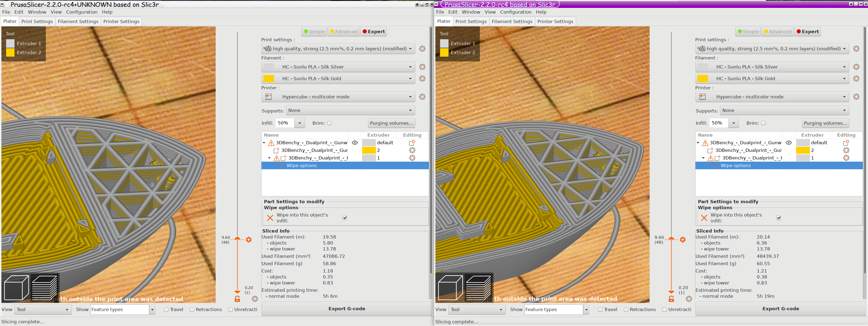Click warning triangle on top object, left window
The width and height of the screenshot is (868, 326).
(271, 143)
